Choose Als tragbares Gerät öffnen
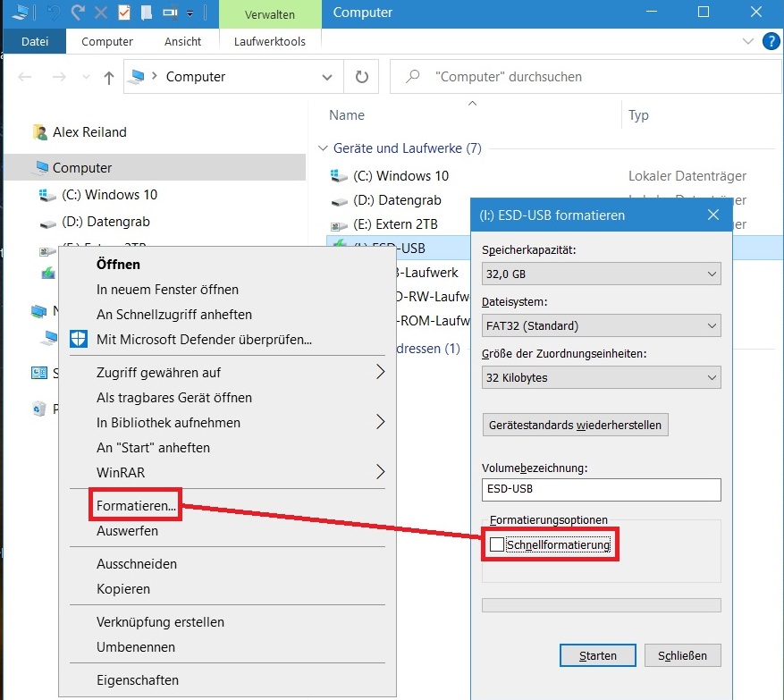Viewport: 784px width, 700px height. (228, 397)
